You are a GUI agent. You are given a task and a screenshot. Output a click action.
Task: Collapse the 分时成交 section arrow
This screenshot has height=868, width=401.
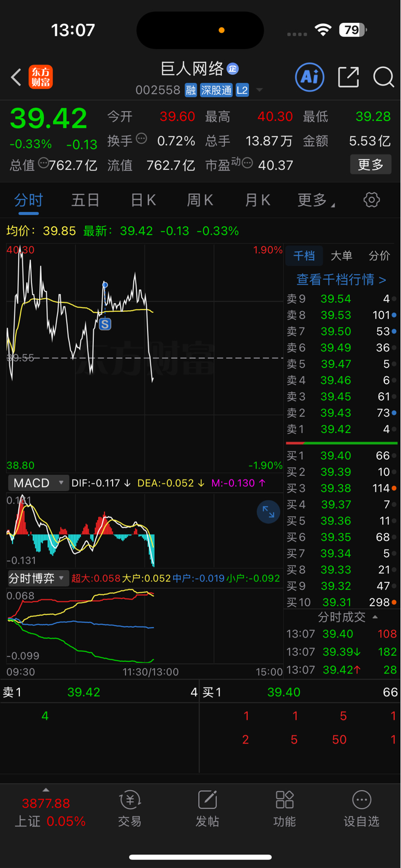(x=375, y=617)
